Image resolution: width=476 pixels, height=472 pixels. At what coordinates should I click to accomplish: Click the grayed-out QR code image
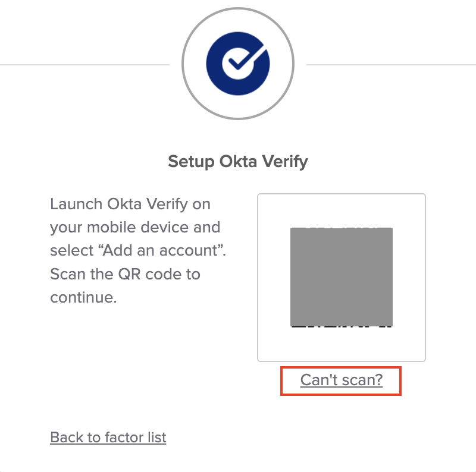point(341,277)
